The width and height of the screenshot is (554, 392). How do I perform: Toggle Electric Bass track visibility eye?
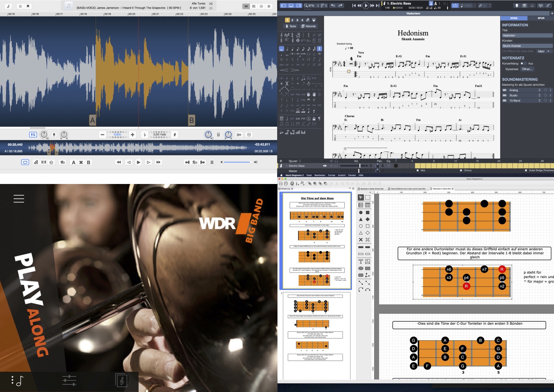[325, 166]
